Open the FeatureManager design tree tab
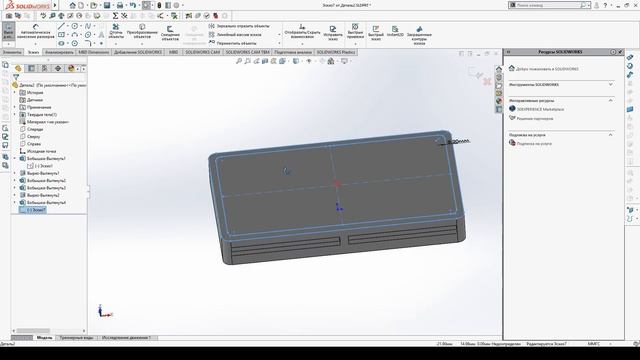This screenshot has width=640, height=360. pos(18,68)
